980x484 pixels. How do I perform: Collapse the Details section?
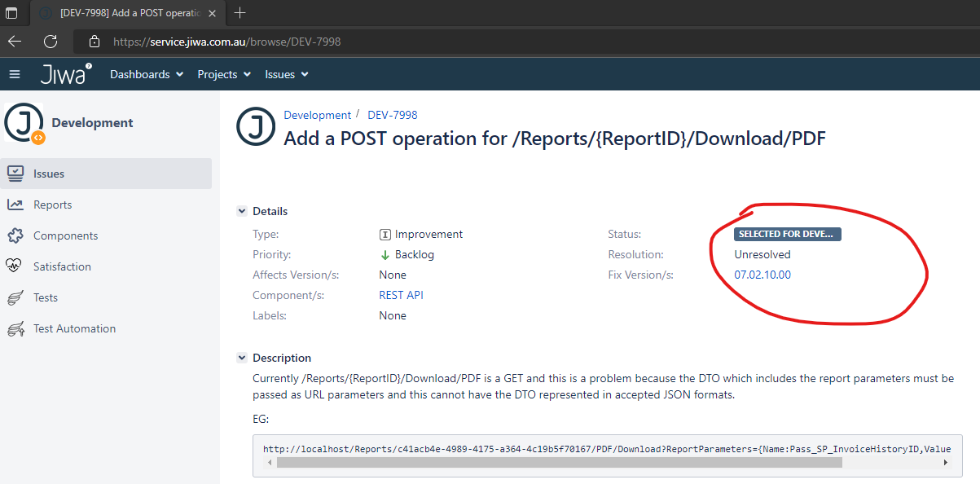point(242,211)
